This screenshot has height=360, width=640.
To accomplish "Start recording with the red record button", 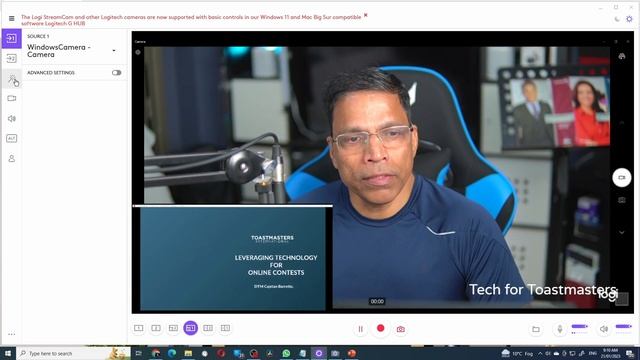I will pyautogui.click(x=380, y=328).
